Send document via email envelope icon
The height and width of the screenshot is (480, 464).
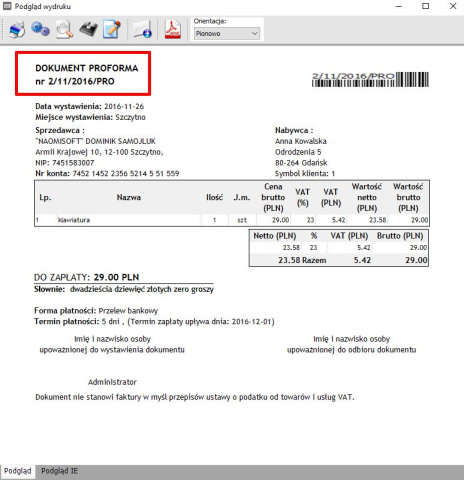point(142,29)
